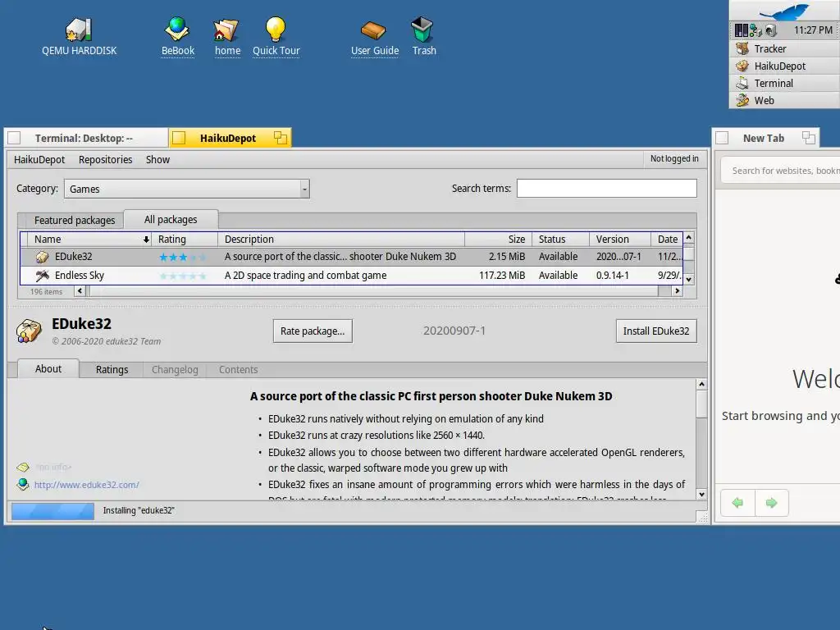Click the Terminal window tab close box
840x630 pixels.
pos(14,138)
